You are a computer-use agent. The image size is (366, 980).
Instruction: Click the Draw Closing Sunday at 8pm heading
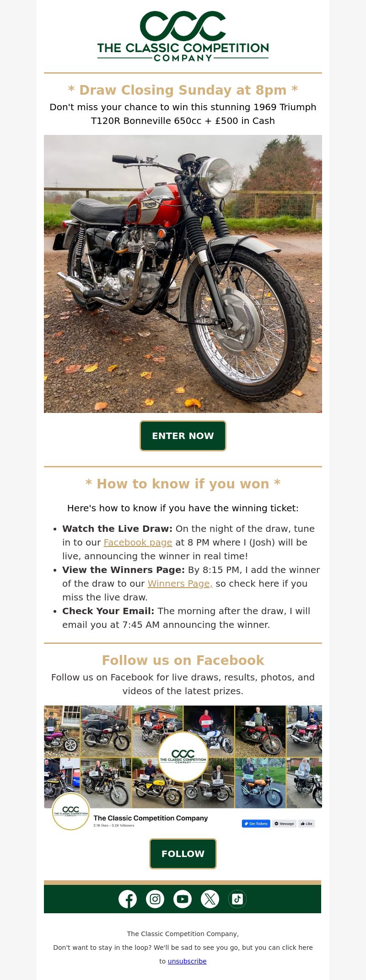click(x=183, y=90)
